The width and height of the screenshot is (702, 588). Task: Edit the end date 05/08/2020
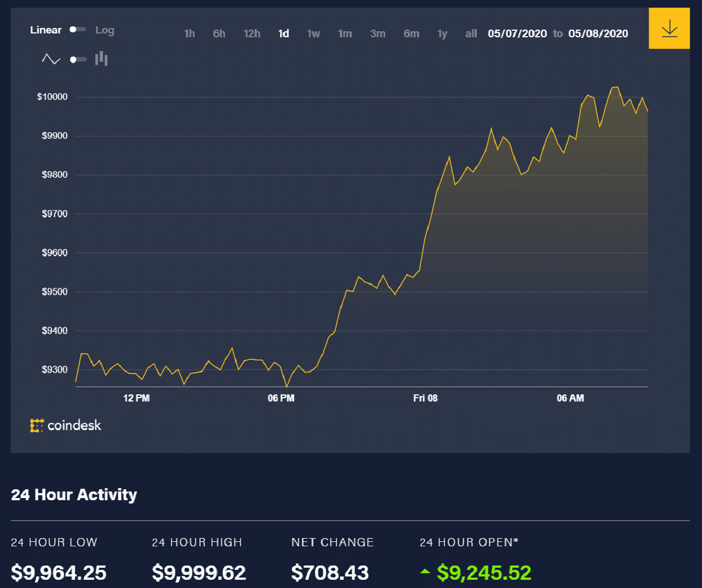[x=598, y=33]
